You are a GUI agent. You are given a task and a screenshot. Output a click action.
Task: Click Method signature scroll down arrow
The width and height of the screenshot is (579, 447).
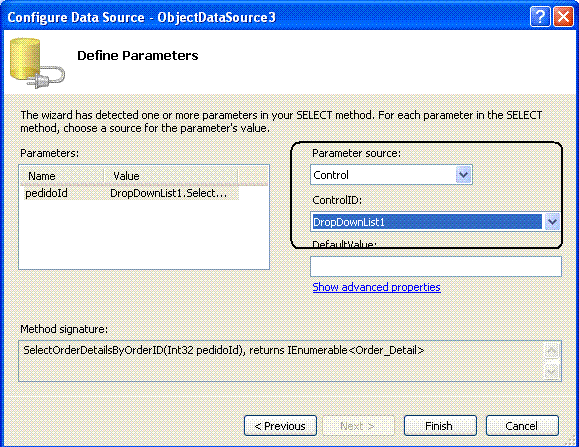tap(552, 372)
